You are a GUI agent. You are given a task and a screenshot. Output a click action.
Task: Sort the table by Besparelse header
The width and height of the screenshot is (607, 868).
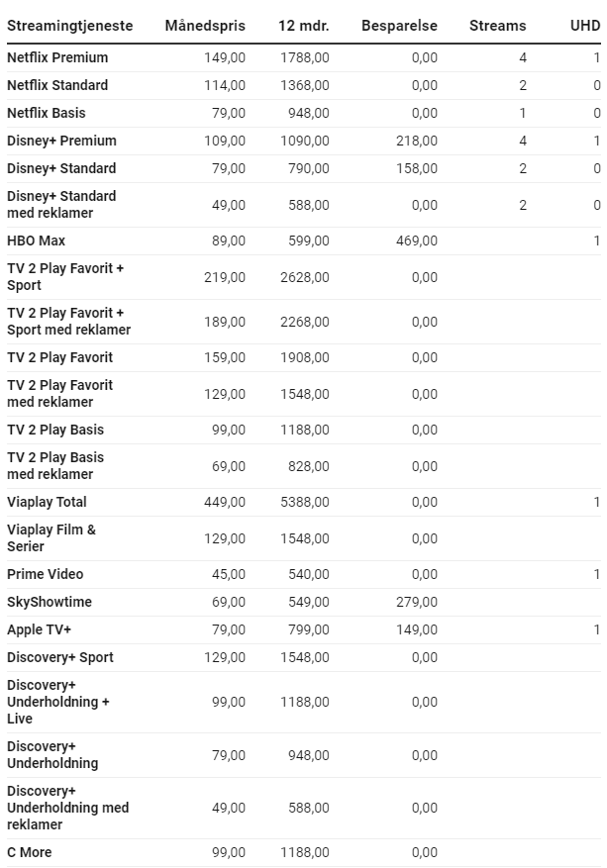(399, 26)
